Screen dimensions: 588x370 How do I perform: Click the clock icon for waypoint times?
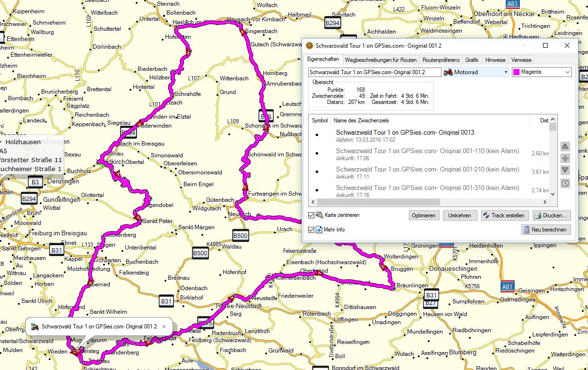coord(565,183)
